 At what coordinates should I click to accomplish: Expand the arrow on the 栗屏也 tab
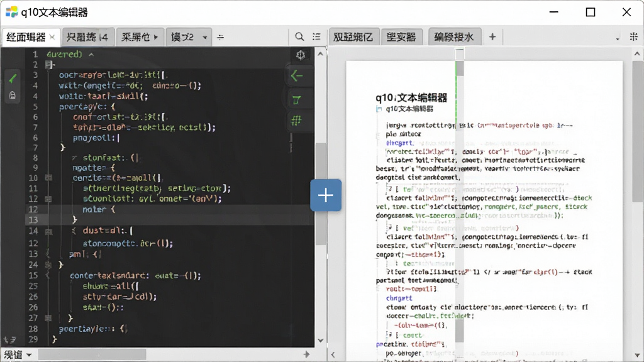click(156, 37)
